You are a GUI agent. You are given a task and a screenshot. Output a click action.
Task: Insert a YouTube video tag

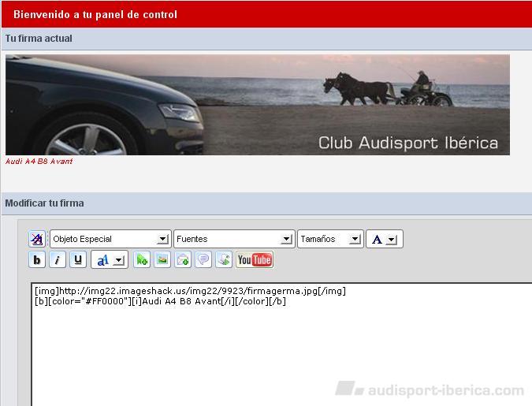pos(255,260)
